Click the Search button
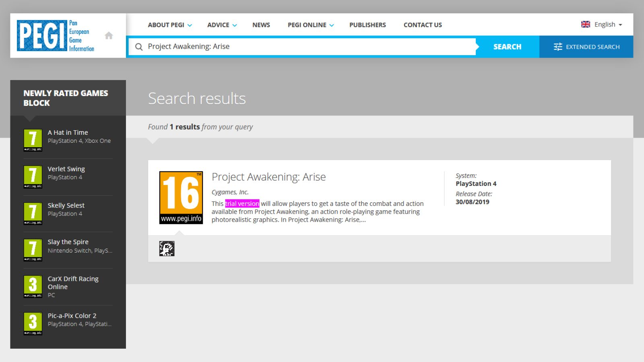644x362 pixels. (507, 47)
